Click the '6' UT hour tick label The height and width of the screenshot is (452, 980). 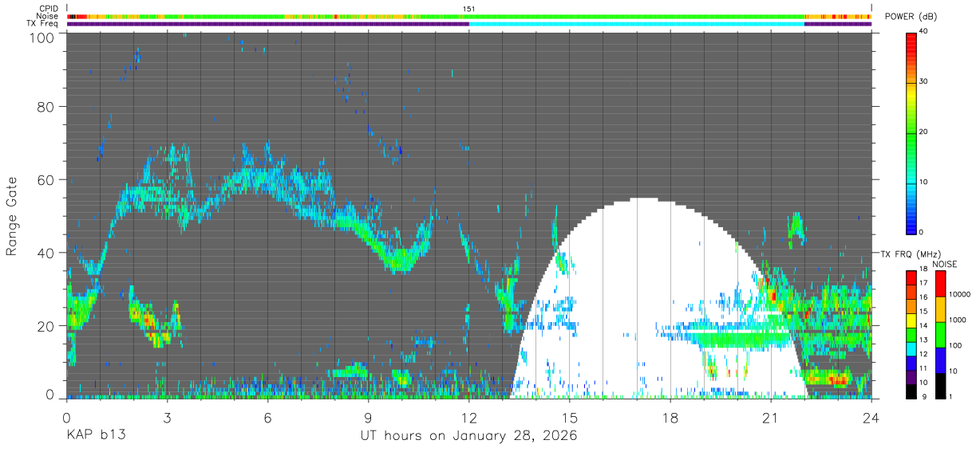(268, 418)
